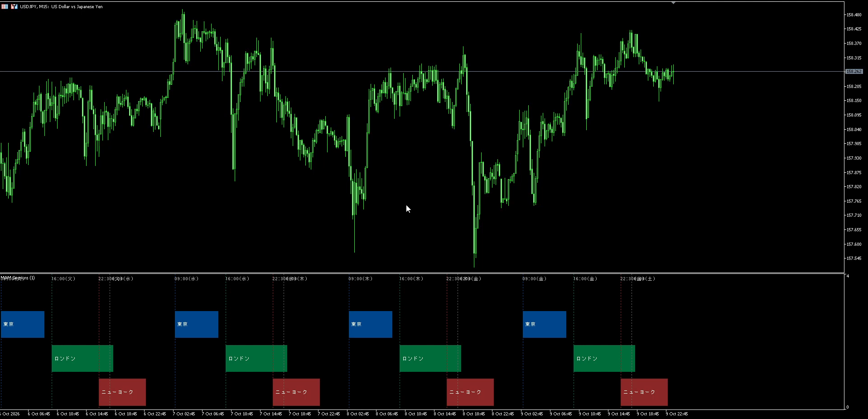
Task: Click the red-and-blue bars icon beside USDJPY title
Action: [14, 6]
